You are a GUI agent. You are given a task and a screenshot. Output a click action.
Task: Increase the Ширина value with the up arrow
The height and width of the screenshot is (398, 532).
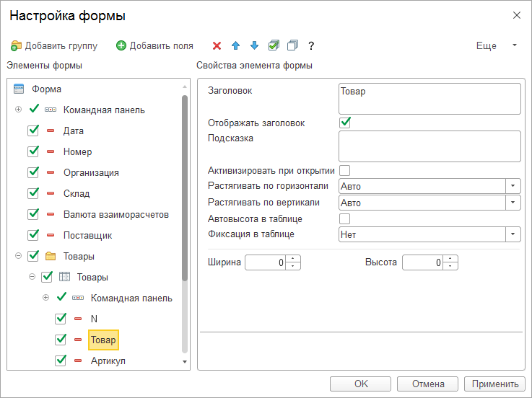pyautogui.click(x=293, y=259)
